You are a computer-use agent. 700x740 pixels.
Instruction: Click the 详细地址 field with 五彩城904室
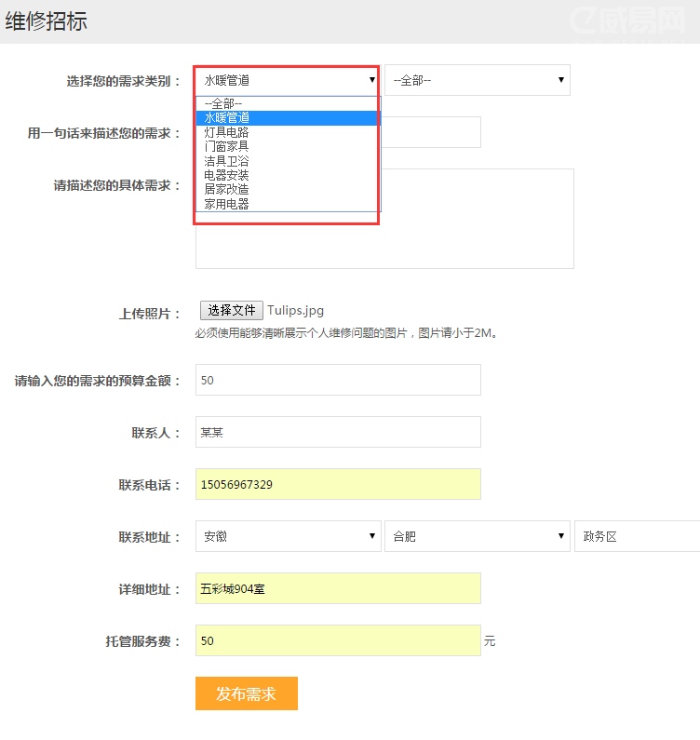338,588
